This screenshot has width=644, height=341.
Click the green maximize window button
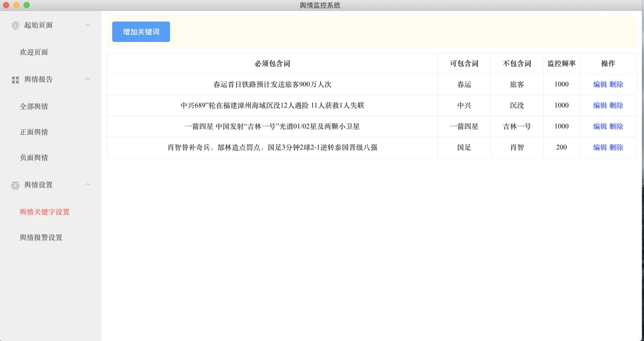27,5
